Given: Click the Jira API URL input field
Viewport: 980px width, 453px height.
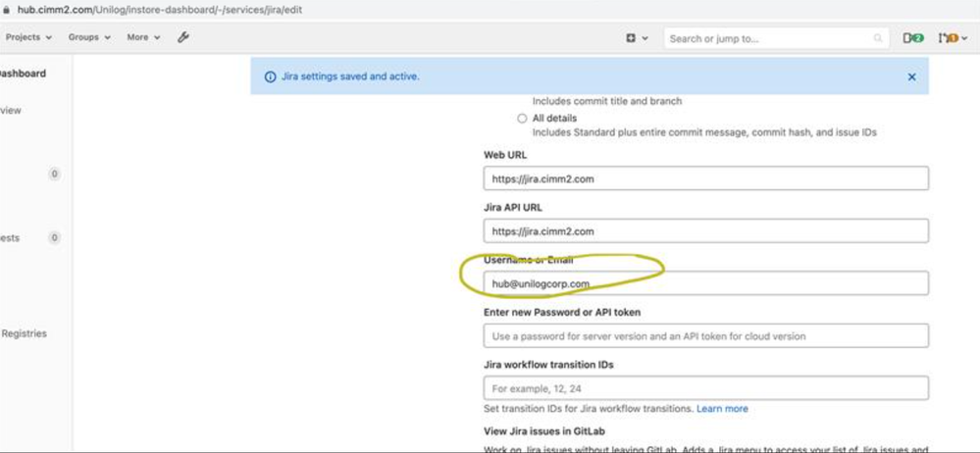Looking at the screenshot, I should [x=705, y=231].
